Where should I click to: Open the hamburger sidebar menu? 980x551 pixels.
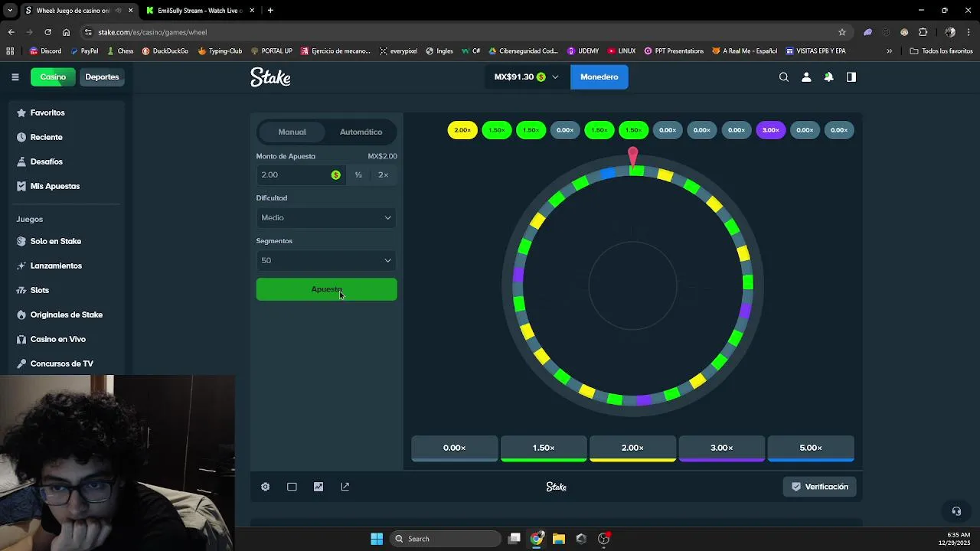[15, 77]
